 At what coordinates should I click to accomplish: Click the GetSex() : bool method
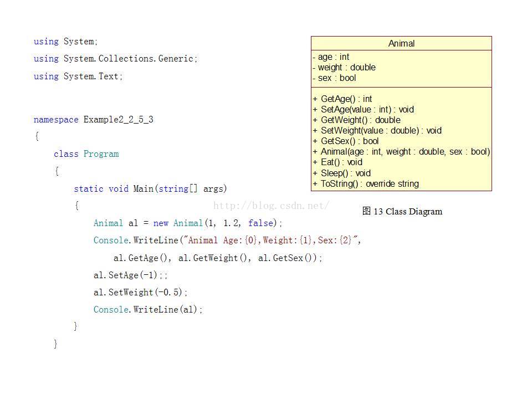(x=345, y=141)
